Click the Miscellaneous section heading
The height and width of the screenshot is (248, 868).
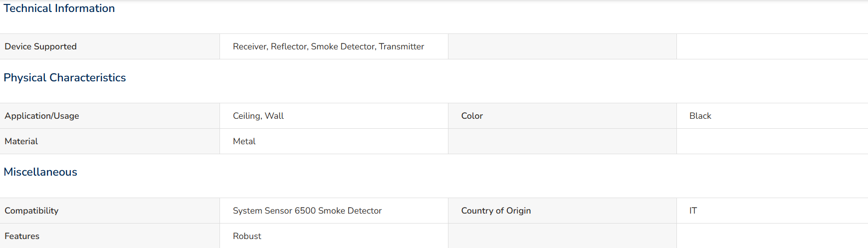[40, 172]
